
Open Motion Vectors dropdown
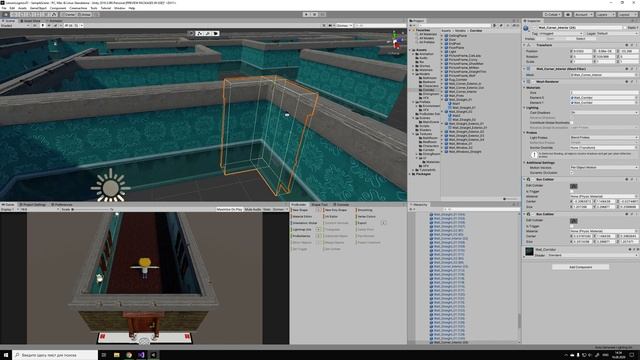604,167
